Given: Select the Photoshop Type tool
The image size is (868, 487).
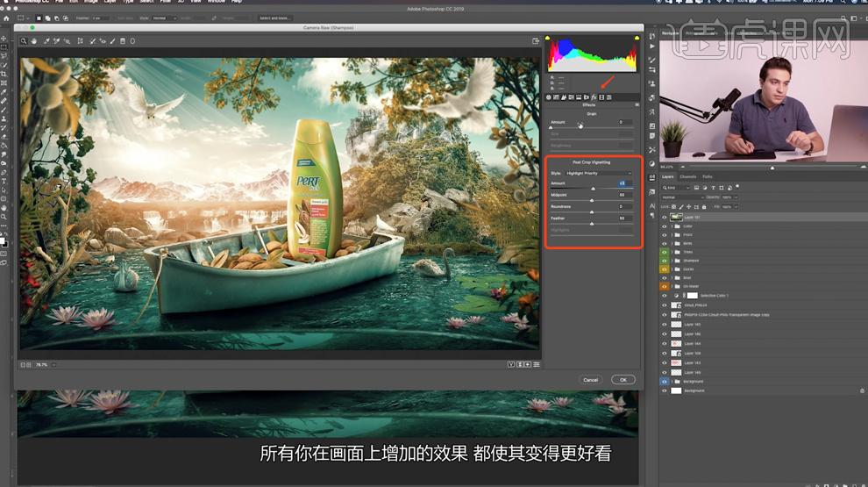Looking at the screenshot, I should point(4,181).
